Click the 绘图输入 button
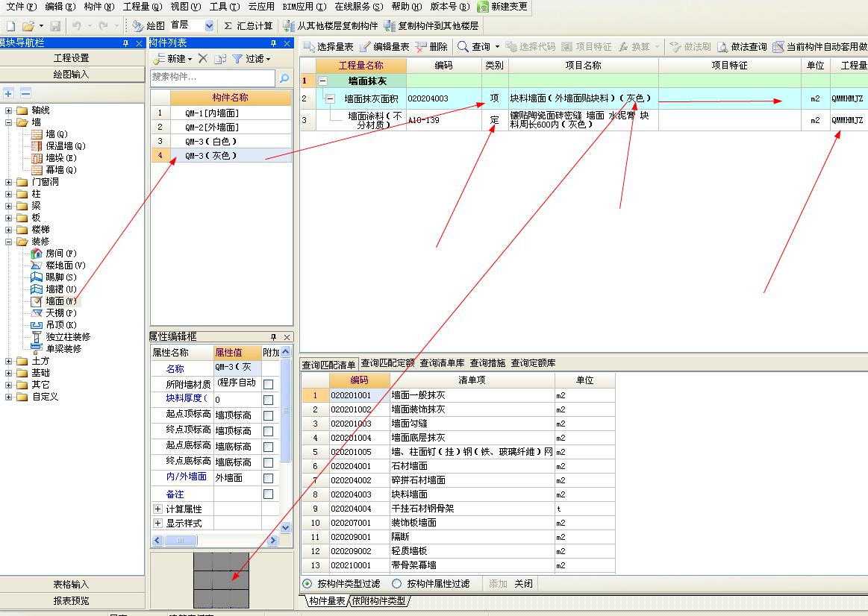Screen dimensions: 868x616 click(x=72, y=74)
